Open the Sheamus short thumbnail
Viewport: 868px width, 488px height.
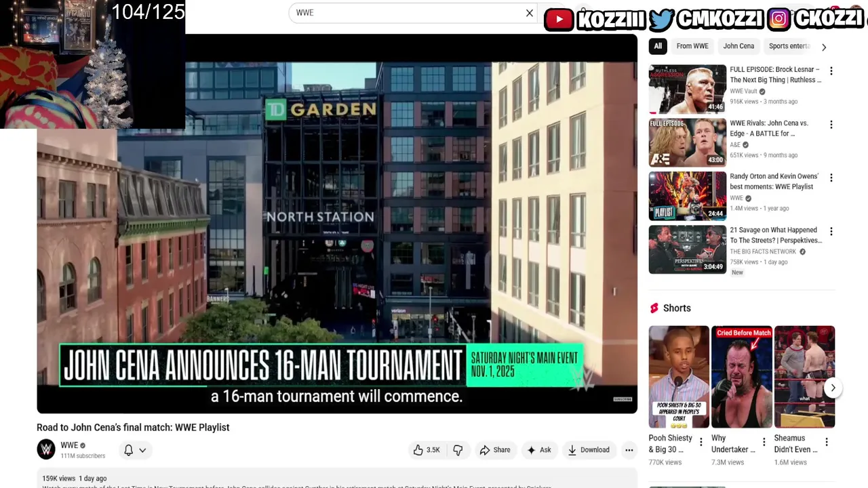click(x=805, y=377)
